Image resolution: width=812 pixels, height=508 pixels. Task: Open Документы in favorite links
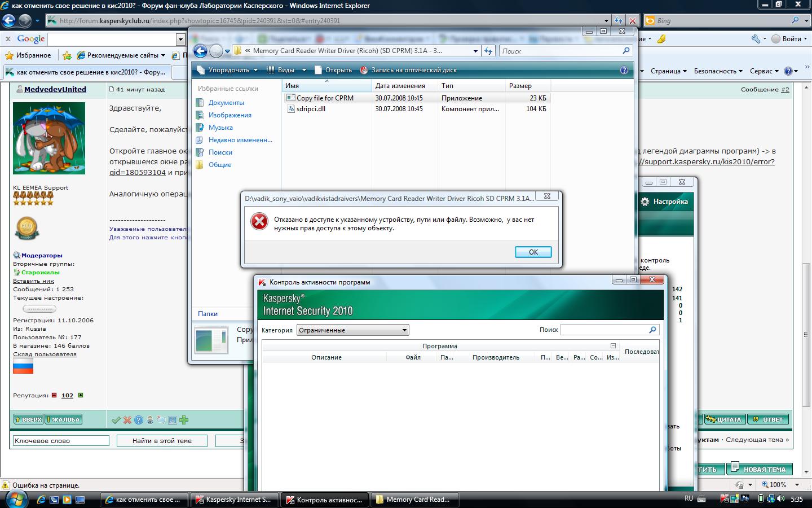point(226,103)
